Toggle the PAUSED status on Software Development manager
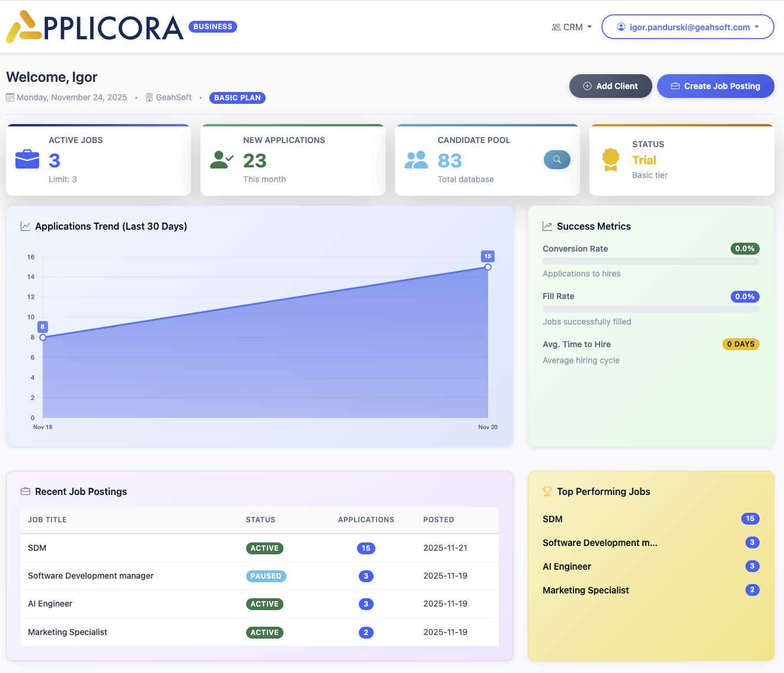This screenshot has height=673, width=784. click(266, 576)
